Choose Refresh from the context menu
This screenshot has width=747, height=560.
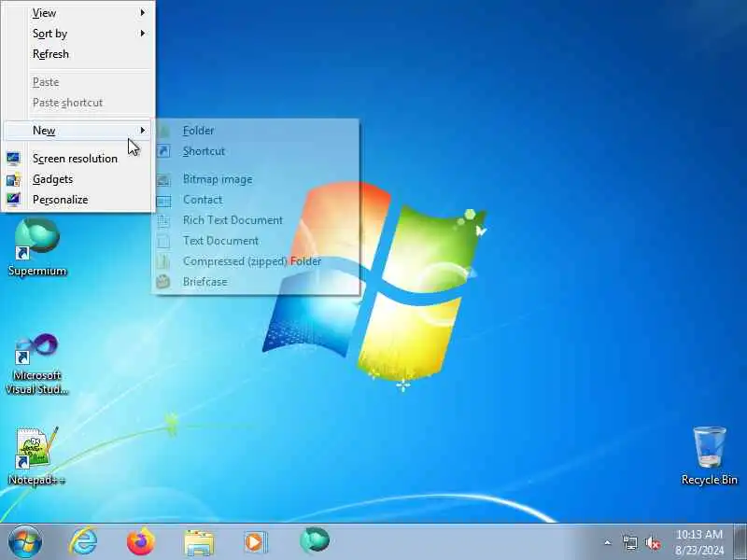(78, 54)
